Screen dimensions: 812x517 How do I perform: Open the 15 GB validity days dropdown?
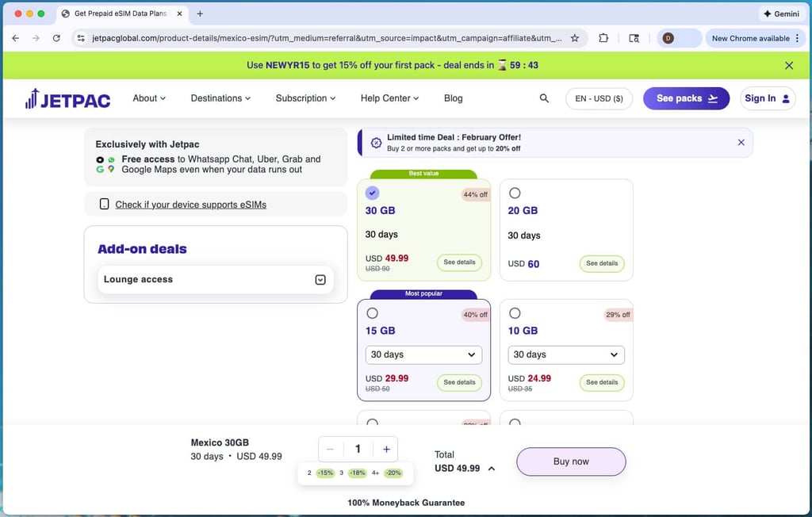(x=423, y=355)
